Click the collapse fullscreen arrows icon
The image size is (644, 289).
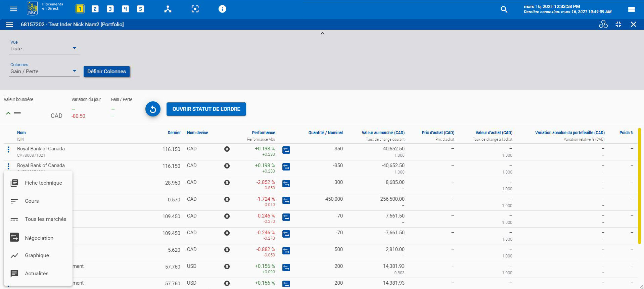pyautogui.click(x=618, y=24)
